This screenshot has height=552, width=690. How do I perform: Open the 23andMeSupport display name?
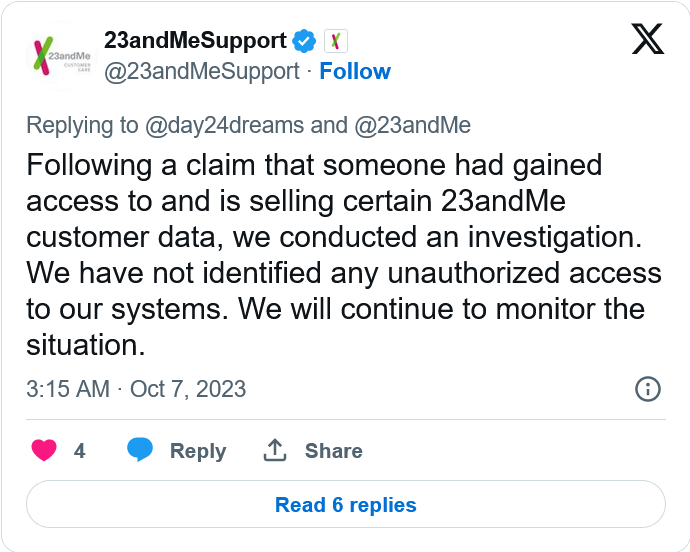click(x=195, y=41)
